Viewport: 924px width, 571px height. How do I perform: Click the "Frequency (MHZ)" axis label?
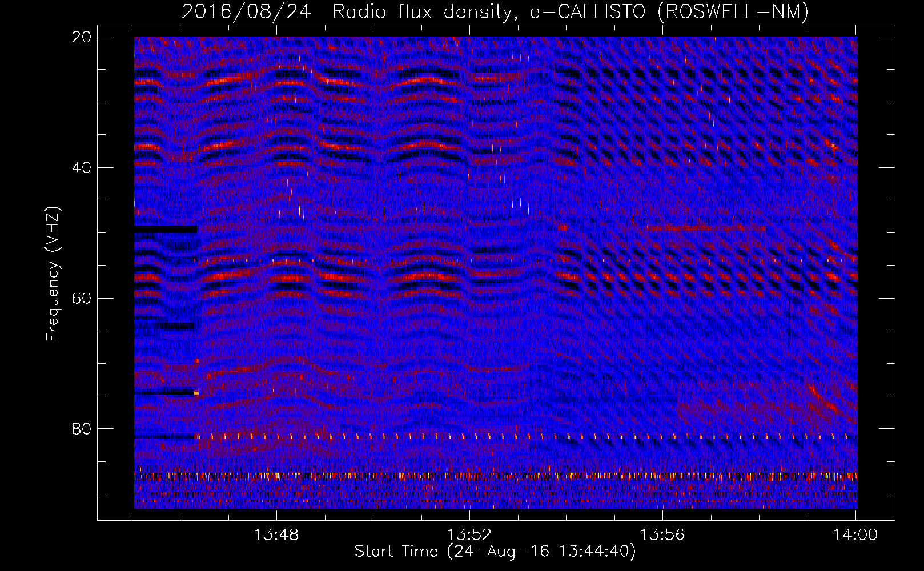(53, 274)
